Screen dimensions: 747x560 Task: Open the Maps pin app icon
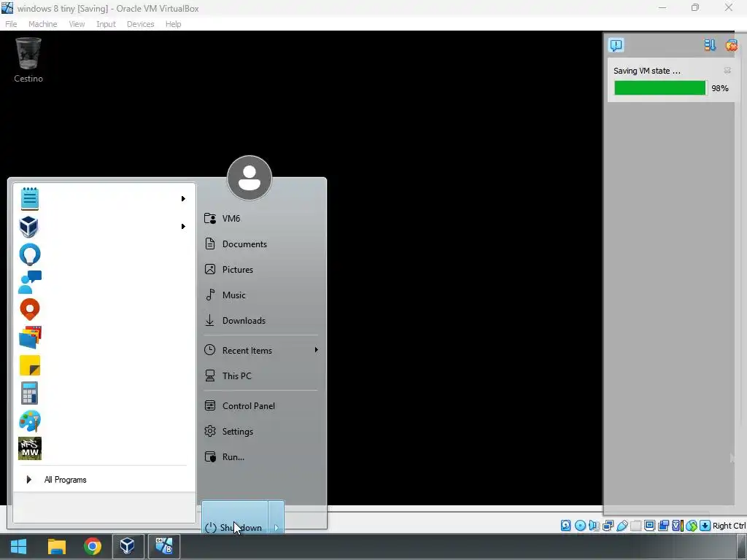pyautogui.click(x=29, y=310)
